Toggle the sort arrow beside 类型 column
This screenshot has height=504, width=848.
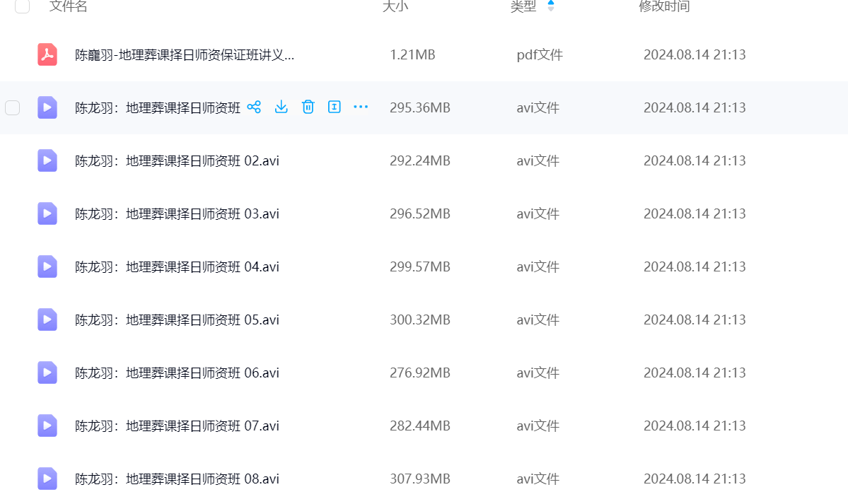tap(551, 6)
